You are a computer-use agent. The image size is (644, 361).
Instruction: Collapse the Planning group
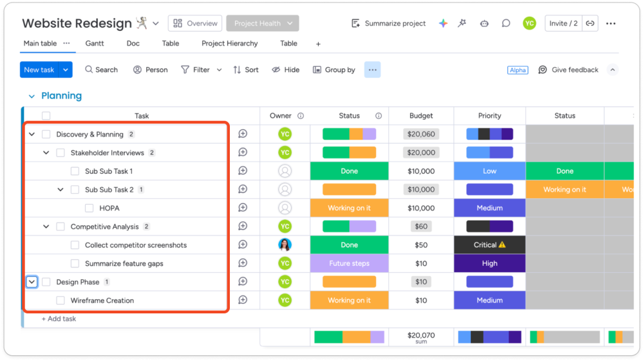(x=31, y=96)
